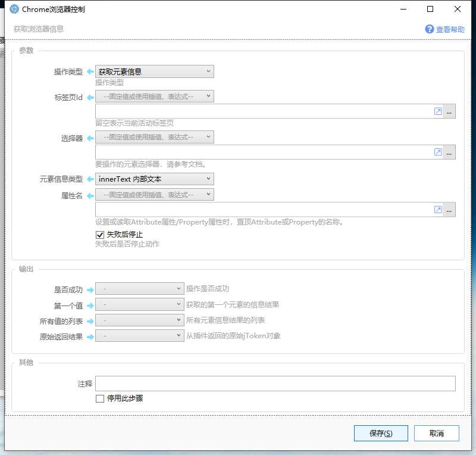Close the Chrome浏览器控制 dialog
This screenshot has width=476, height=455.
pos(458,9)
